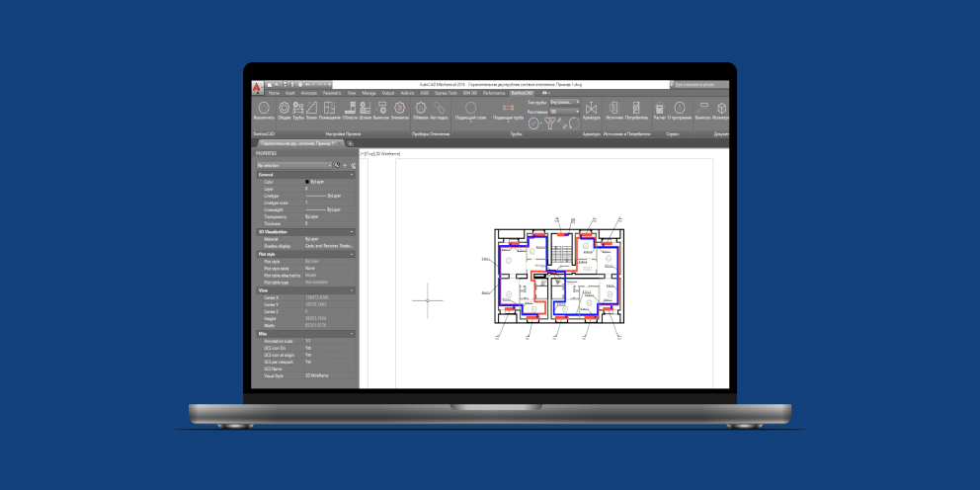Collapse the Plot style section

point(352,254)
